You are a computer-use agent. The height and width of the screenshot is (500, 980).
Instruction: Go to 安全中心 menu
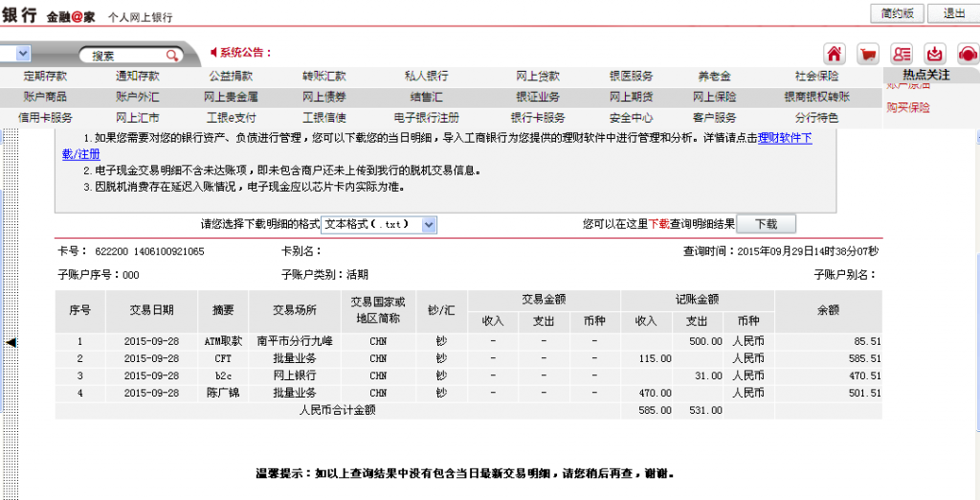[x=631, y=118]
